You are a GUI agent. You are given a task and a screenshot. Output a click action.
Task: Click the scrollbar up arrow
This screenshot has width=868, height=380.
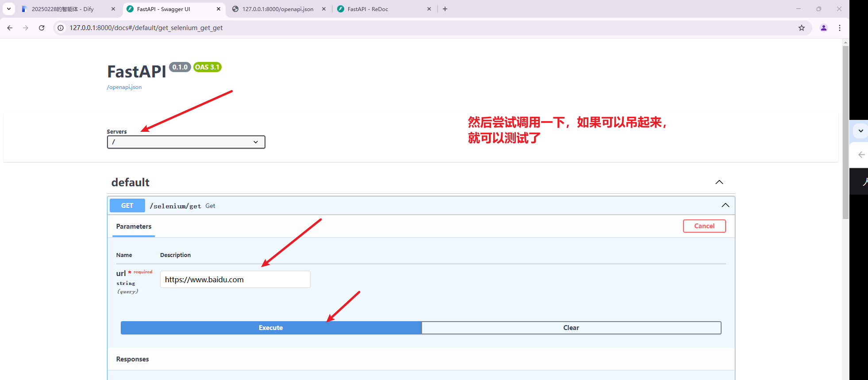845,42
